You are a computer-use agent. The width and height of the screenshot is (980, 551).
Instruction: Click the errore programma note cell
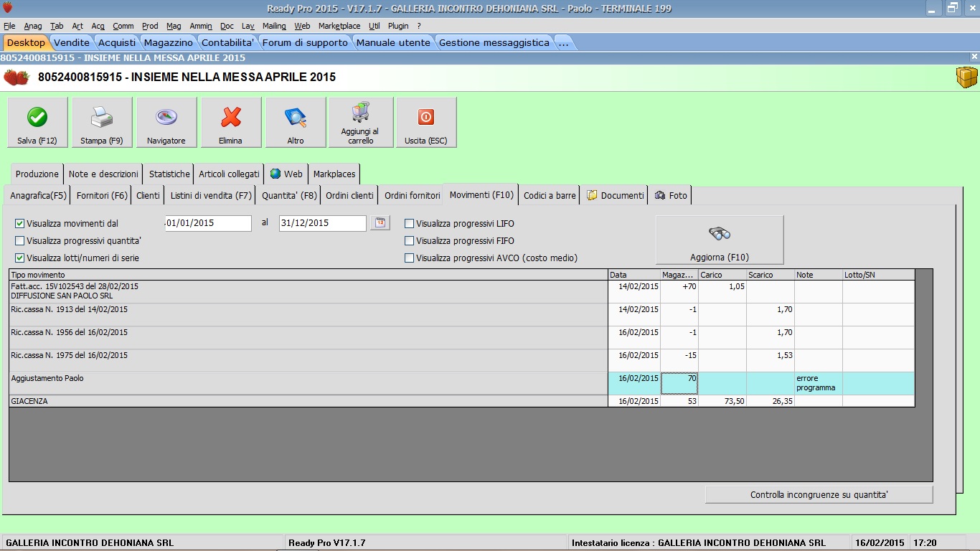click(x=819, y=383)
